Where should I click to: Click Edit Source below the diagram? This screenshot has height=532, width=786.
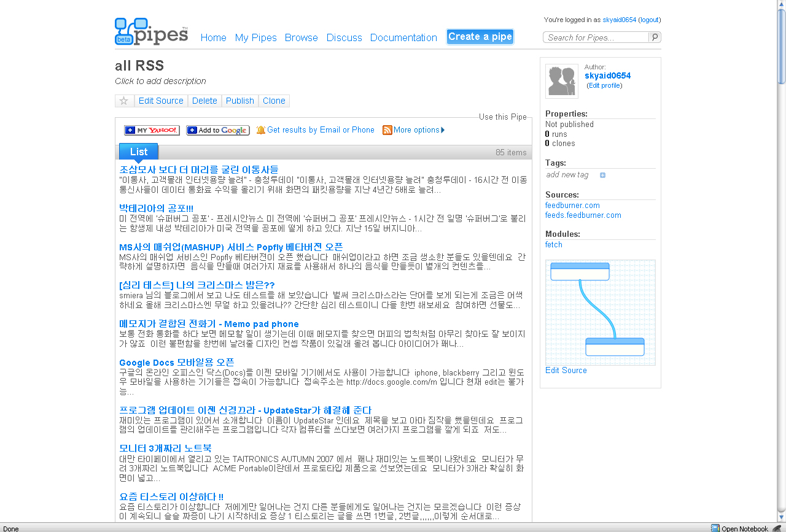coord(566,371)
